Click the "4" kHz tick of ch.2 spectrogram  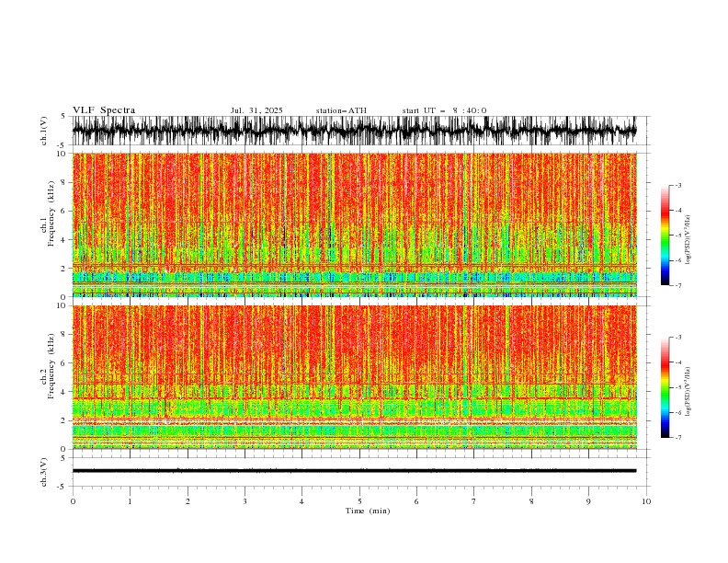point(65,392)
